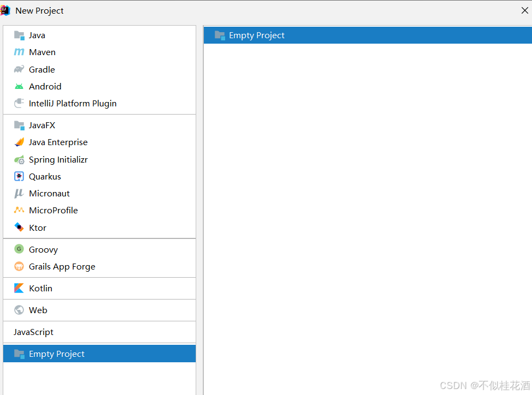Click the Ktor diamond icon
Viewport: 532px width, 395px height.
click(x=19, y=227)
